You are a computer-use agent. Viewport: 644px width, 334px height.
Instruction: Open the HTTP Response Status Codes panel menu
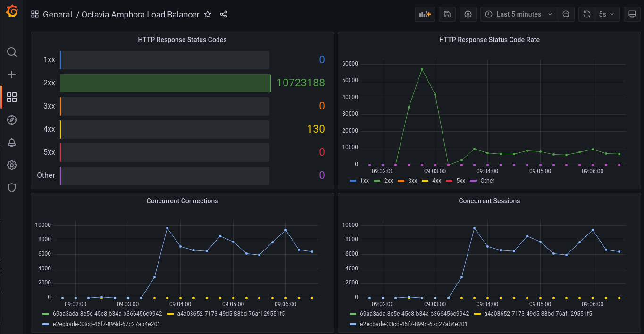point(182,40)
